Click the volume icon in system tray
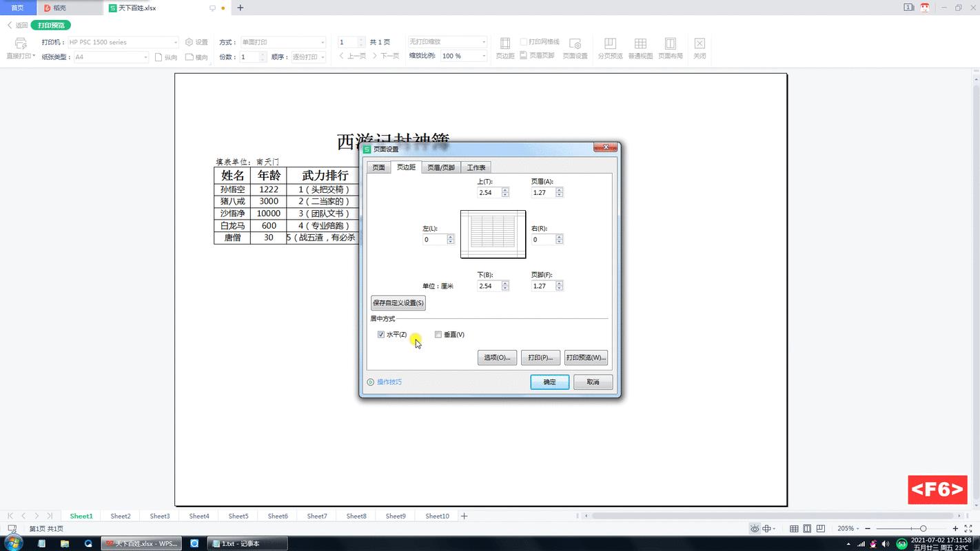This screenshot has width=980, height=551. (x=885, y=544)
